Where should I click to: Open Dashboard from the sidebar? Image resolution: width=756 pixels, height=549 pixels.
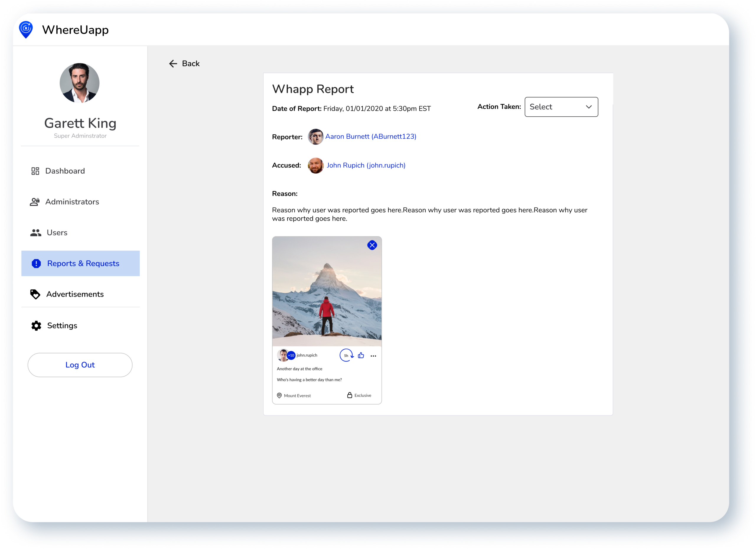tap(65, 171)
